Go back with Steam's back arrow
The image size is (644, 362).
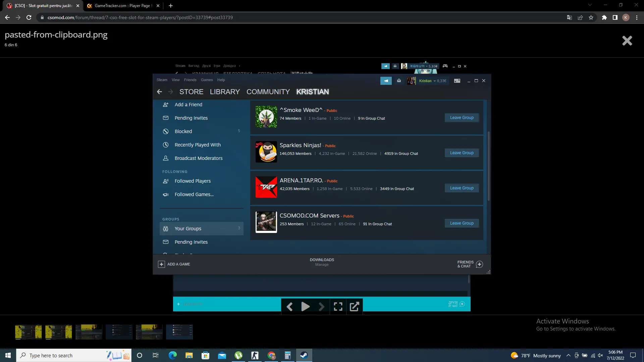159,92
